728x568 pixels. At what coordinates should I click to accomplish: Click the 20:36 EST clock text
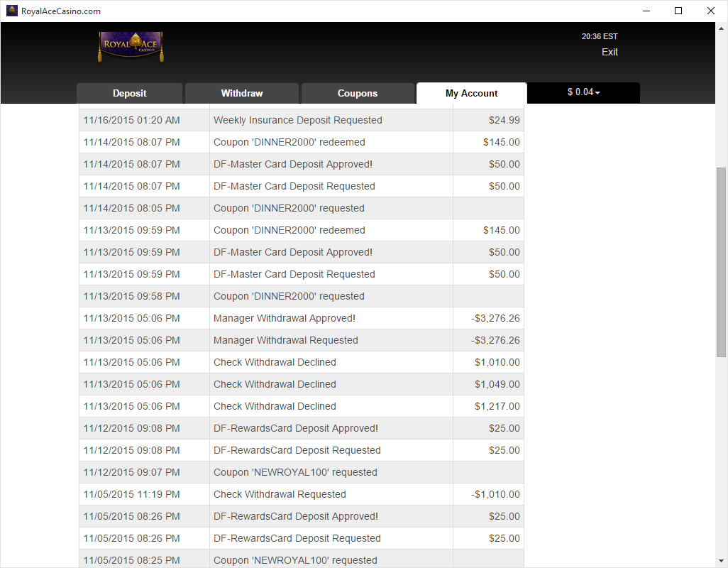[600, 36]
